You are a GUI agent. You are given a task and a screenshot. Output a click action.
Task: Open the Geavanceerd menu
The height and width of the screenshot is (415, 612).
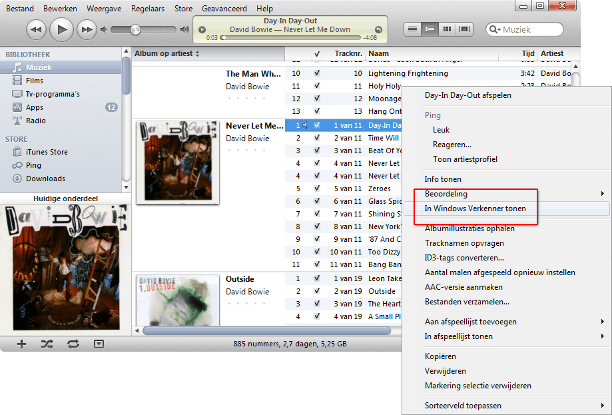(224, 8)
